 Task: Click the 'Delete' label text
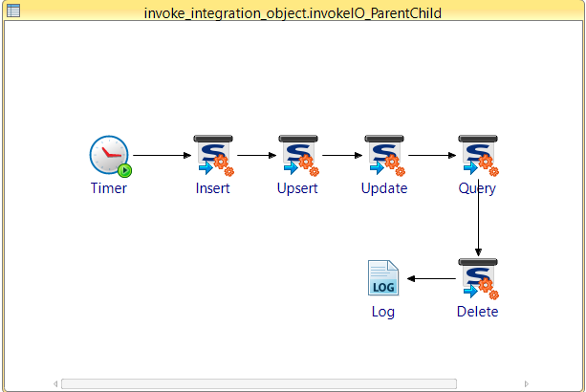(x=478, y=312)
